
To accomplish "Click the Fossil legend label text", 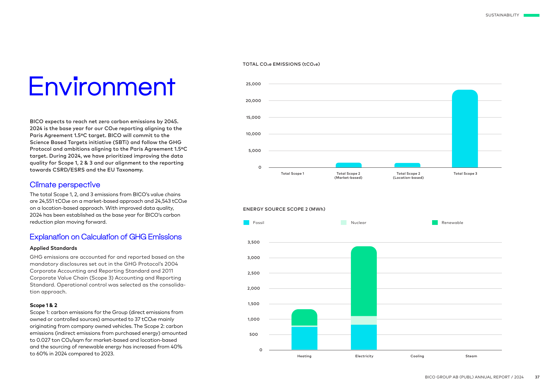I will tap(258, 223).
